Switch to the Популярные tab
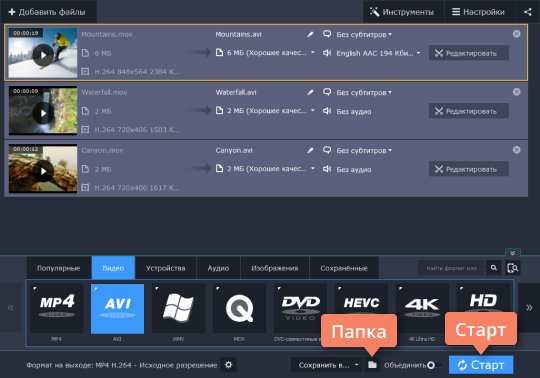Screen dimensions: 540x378 [59, 268]
